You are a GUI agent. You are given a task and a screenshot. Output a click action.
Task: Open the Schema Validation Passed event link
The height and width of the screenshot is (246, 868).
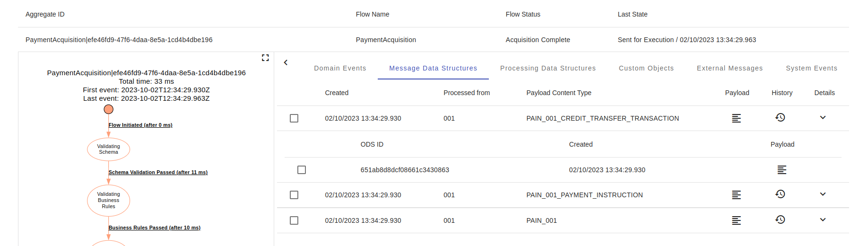tap(158, 172)
